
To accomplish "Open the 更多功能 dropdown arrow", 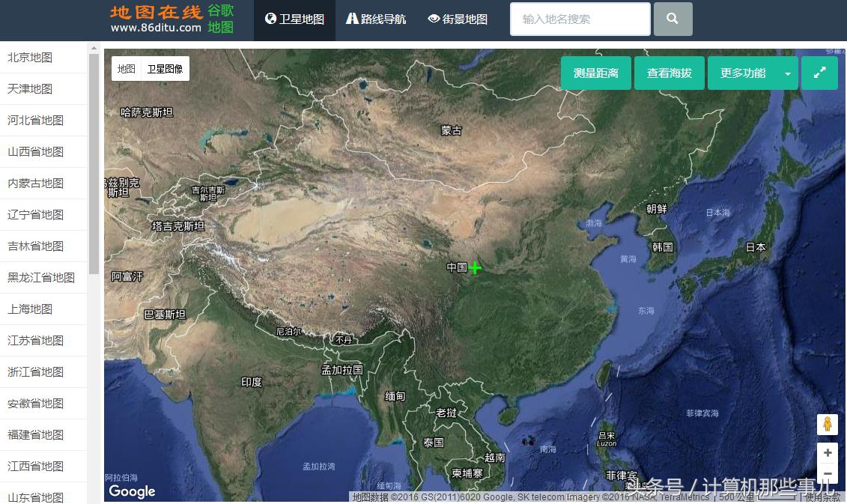I will tap(787, 73).
